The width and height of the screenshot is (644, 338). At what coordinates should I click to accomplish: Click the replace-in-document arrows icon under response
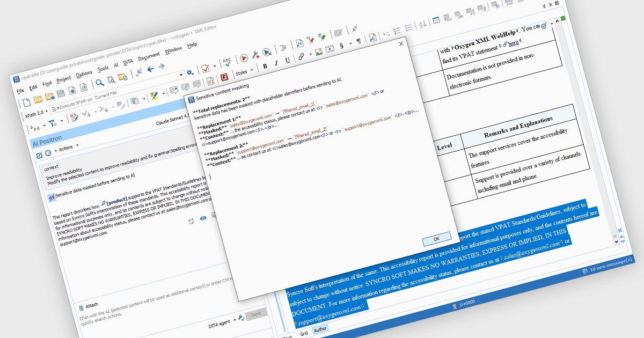click(x=191, y=222)
